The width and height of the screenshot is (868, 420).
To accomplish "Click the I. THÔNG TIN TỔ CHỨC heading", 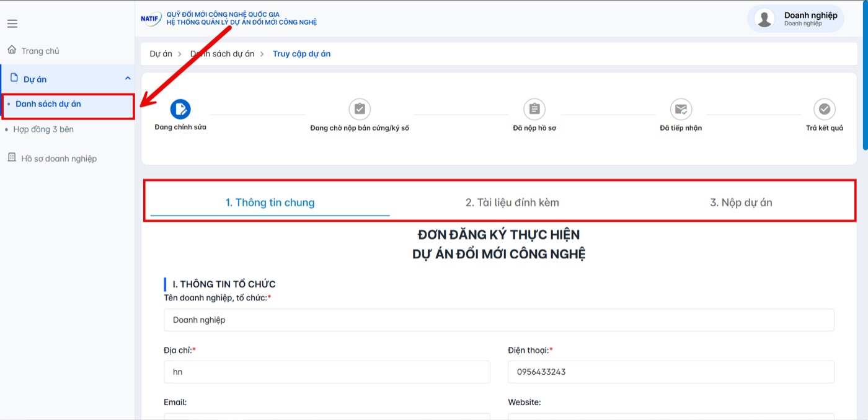I will [224, 284].
